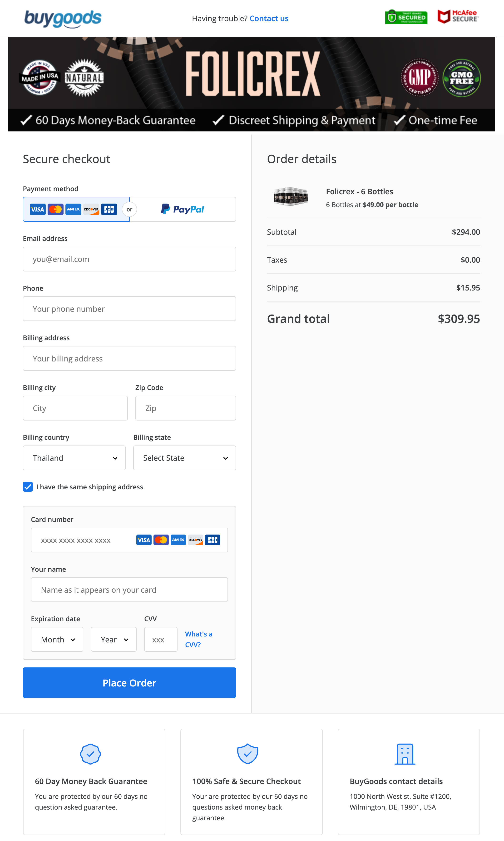This screenshot has width=504, height=841.
Task: Click Mastercard icon in payment method tab
Action: coord(55,209)
